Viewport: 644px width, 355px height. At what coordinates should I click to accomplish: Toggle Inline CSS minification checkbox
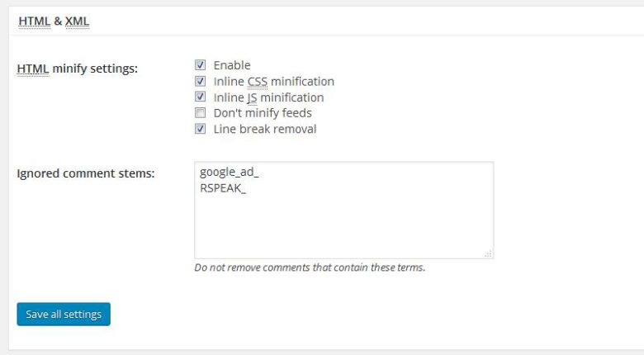(x=200, y=81)
